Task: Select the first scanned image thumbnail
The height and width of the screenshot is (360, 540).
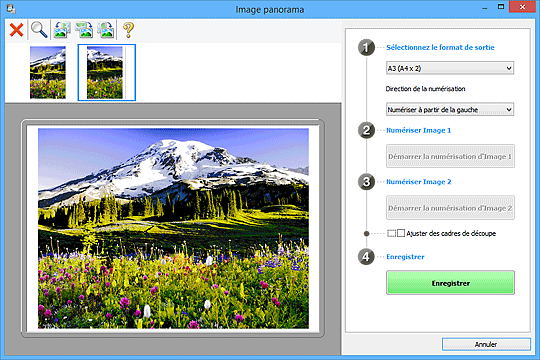Action: (48, 72)
